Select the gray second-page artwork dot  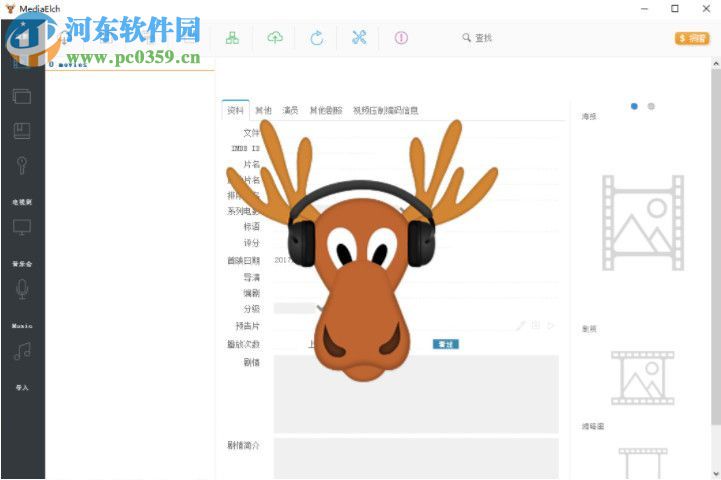pyautogui.click(x=651, y=106)
